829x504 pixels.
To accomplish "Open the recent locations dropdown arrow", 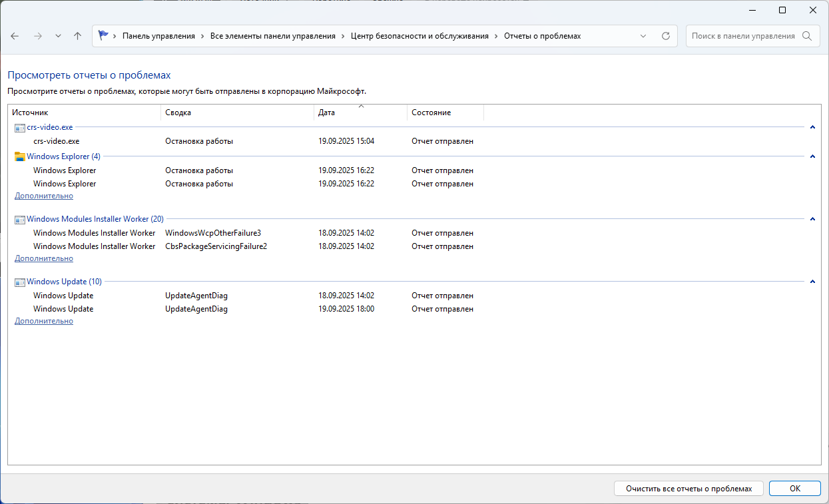I will (x=58, y=36).
